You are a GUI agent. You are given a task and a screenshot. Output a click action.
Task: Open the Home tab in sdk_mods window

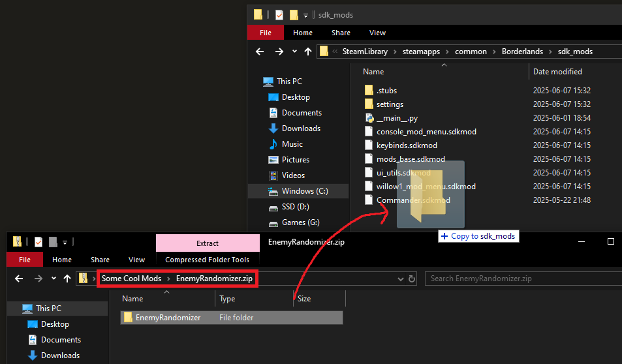pyautogui.click(x=303, y=33)
